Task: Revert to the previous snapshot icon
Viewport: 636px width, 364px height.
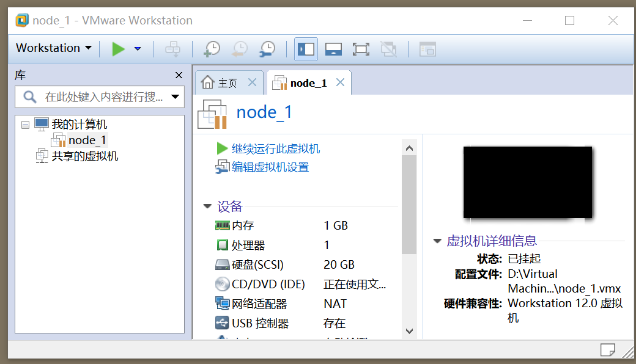Action: pyautogui.click(x=240, y=49)
